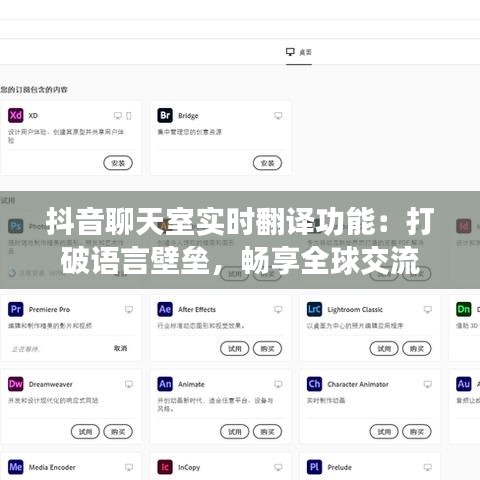This screenshot has height=480, width=480.
Task: Cancel the Premiere Pro installation
Action: [120, 348]
